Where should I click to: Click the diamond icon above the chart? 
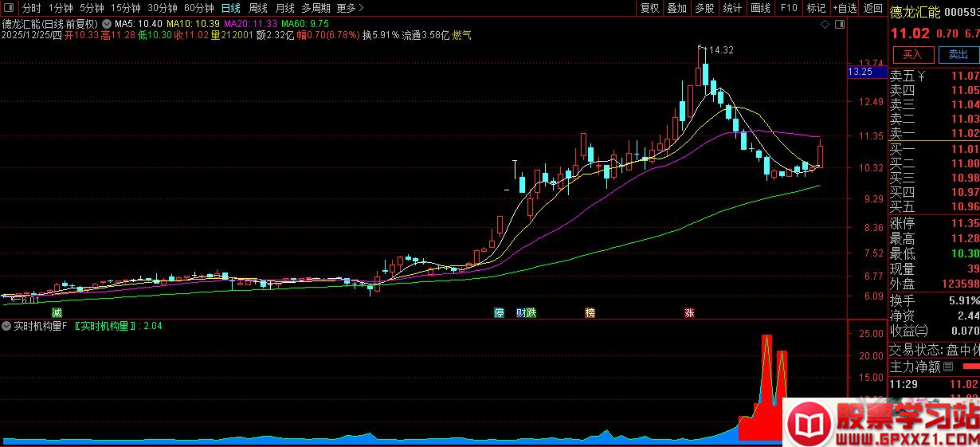825,24
